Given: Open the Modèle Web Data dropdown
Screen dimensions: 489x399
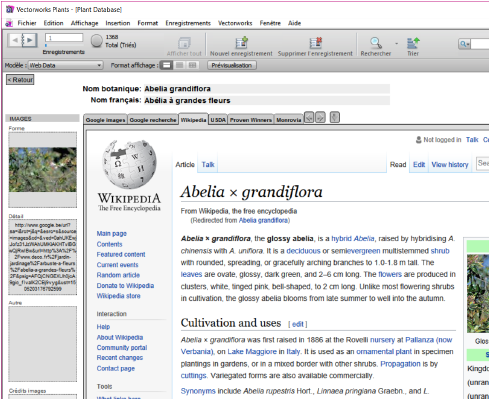Looking at the screenshot, I should pyautogui.click(x=65, y=65).
